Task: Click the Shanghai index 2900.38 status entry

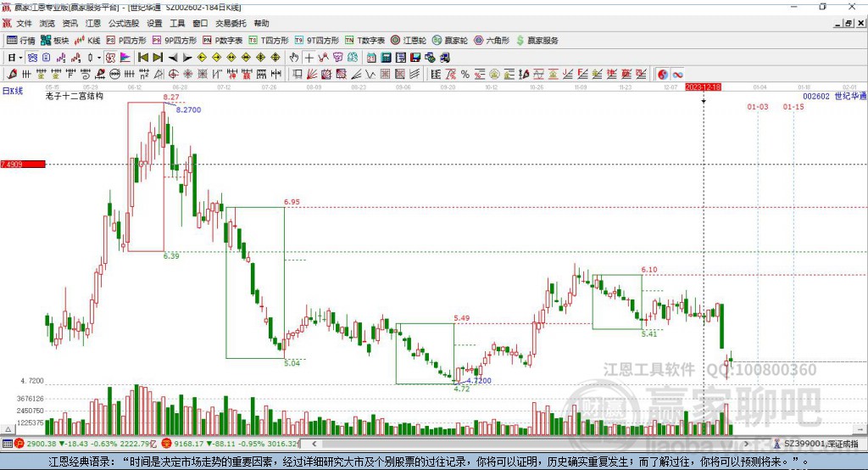Action: pos(86,444)
